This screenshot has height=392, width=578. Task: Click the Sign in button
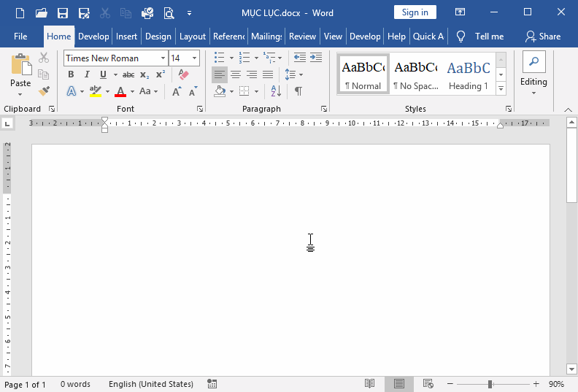415,12
